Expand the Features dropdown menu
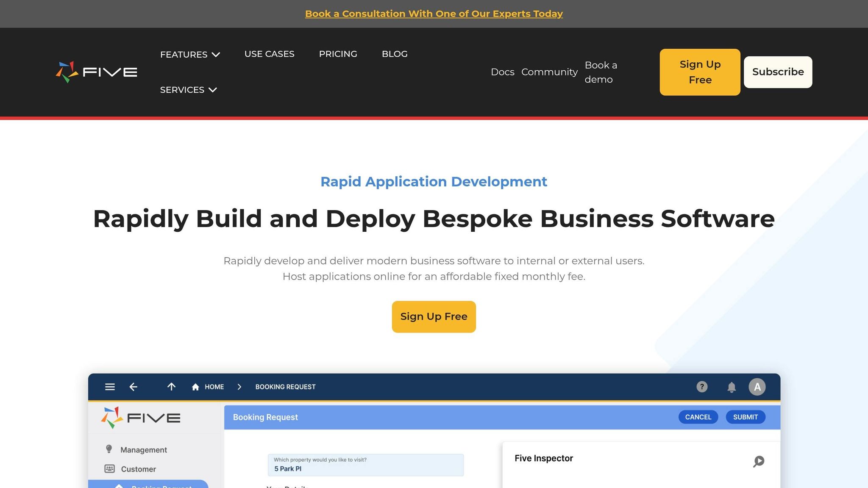Screen dimensions: 868x488 point(190,55)
